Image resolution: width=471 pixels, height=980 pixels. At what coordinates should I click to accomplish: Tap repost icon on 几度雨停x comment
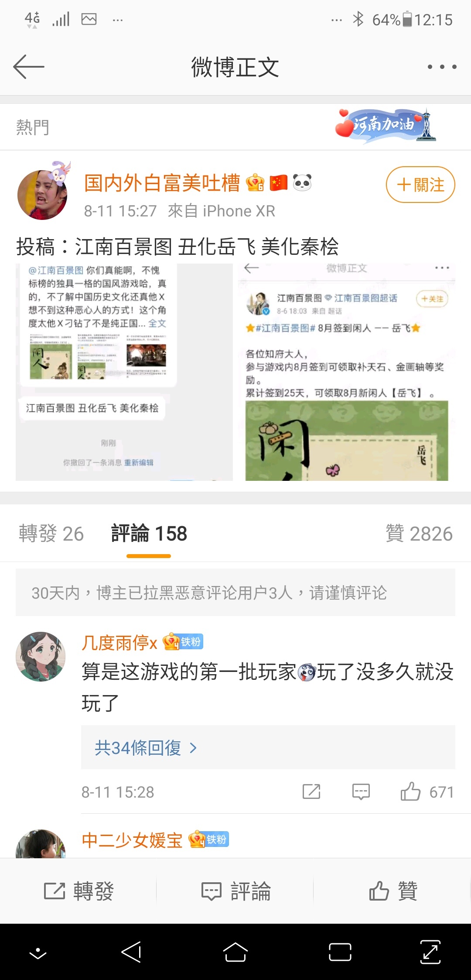pos(311,792)
